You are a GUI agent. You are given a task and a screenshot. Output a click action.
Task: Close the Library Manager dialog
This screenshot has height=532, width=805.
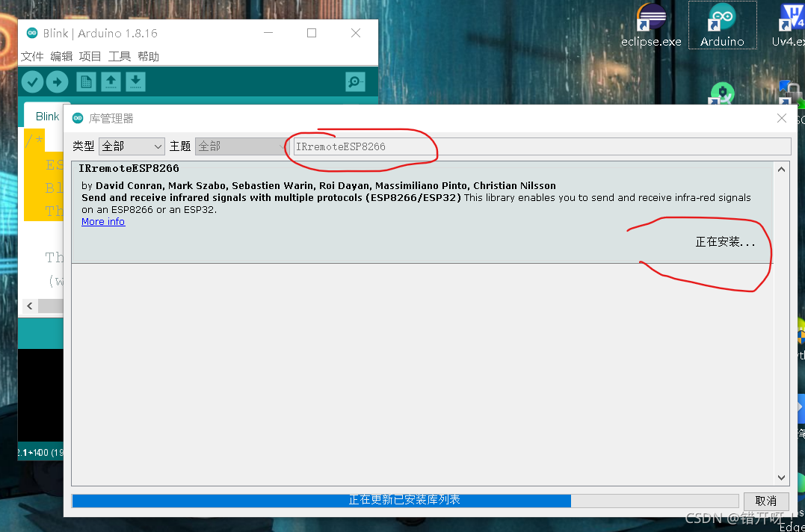point(781,118)
